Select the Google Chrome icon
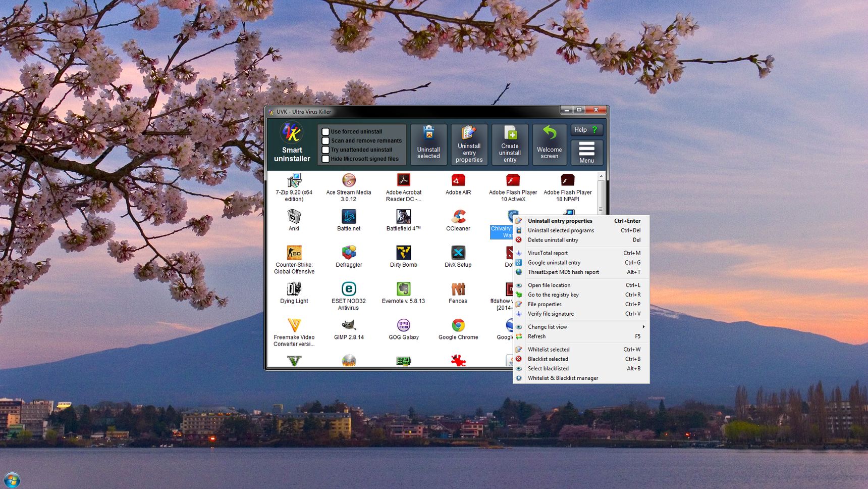 pyautogui.click(x=458, y=325)
